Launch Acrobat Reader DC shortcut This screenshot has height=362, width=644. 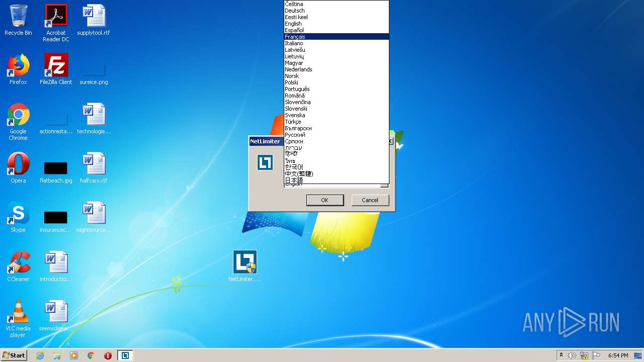pyautogui.click(x=56, y=23)
